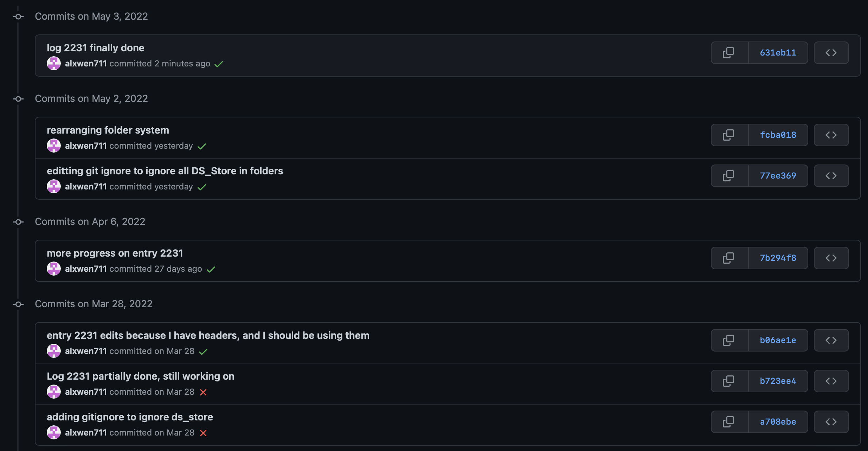This screenshot has height=451, width=868.
Task: Copy full SHA for commit fcba018
Action: [x=729, y=135]
